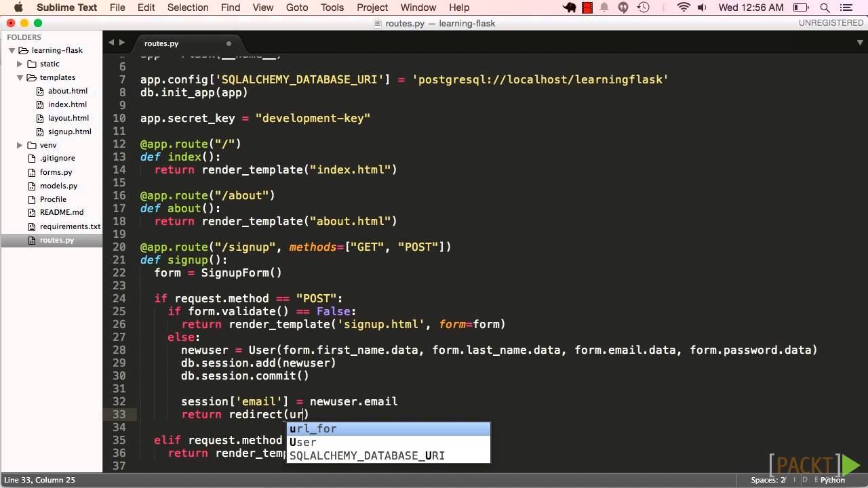
Task: Open the Edit menu
Action: pos(146,7)
